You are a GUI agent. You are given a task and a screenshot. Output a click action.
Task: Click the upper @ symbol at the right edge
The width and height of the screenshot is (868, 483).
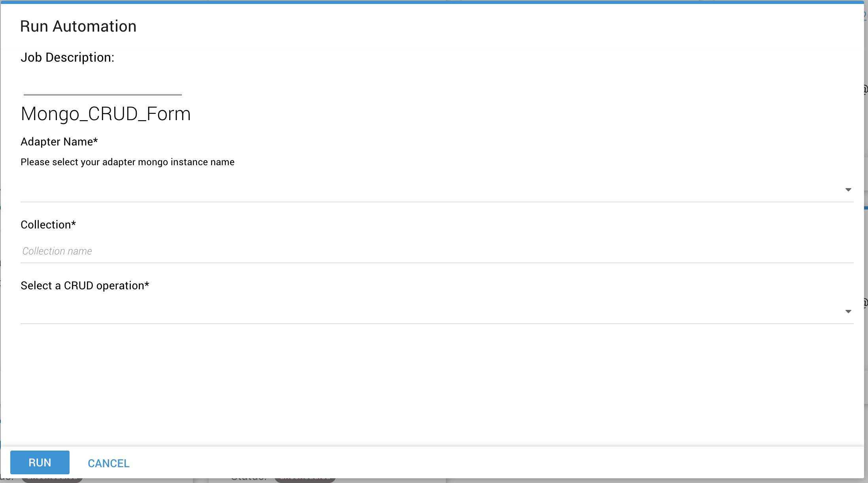click(866, 89)
